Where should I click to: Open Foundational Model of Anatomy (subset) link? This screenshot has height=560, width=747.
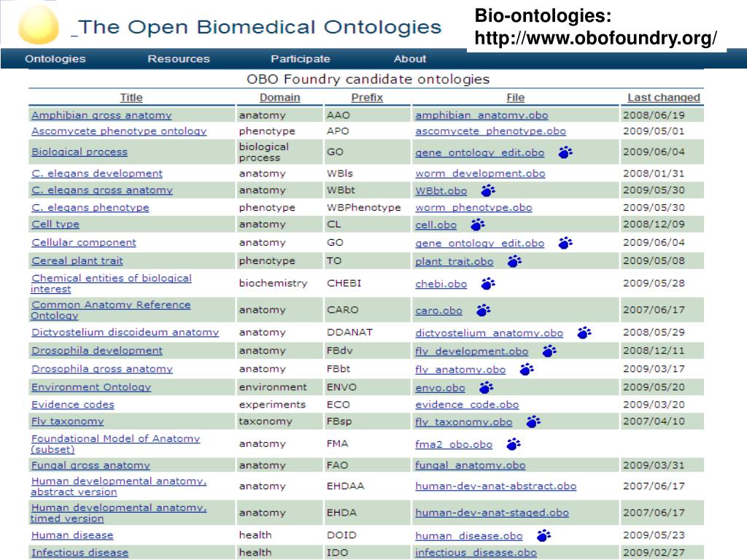pos(115,444)
